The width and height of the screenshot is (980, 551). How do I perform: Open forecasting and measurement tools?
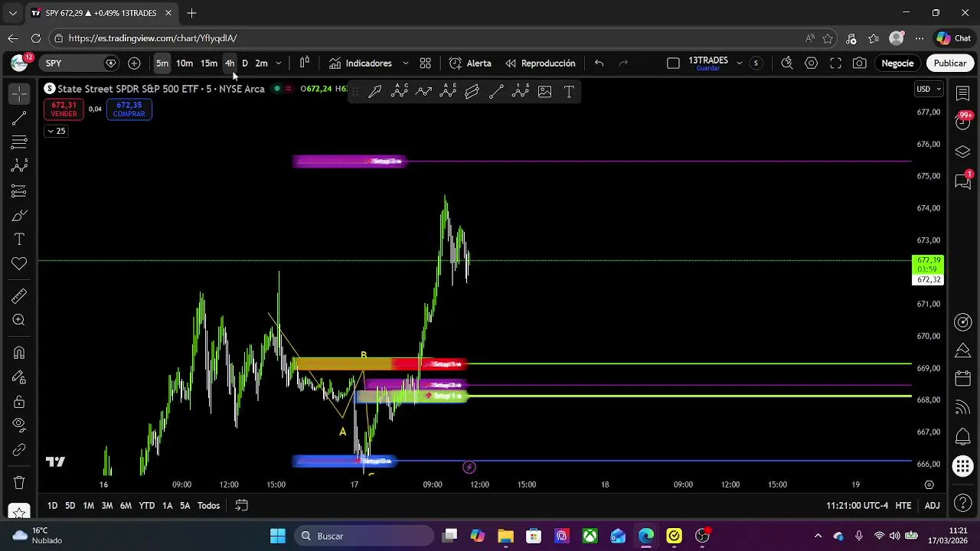click(19, 191)
